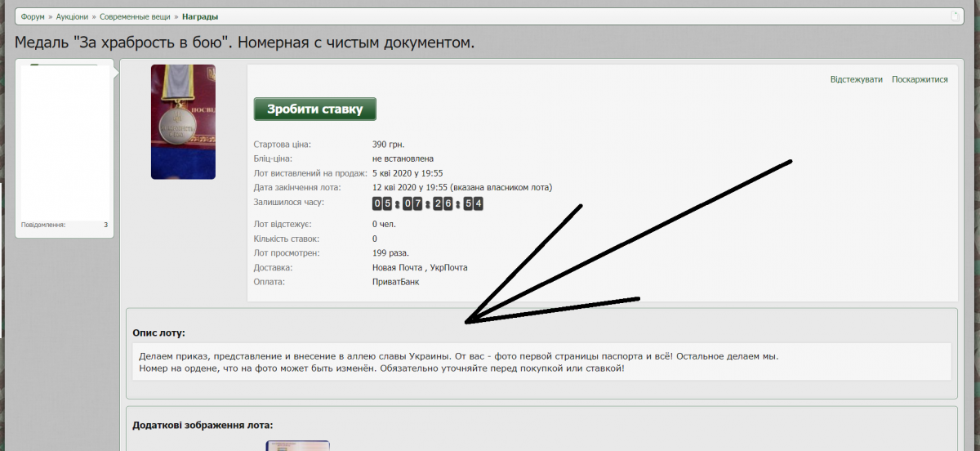The height and width of the screenshot is (451, 980).
Task: Click the countdown timer
Action: (428, 203)
